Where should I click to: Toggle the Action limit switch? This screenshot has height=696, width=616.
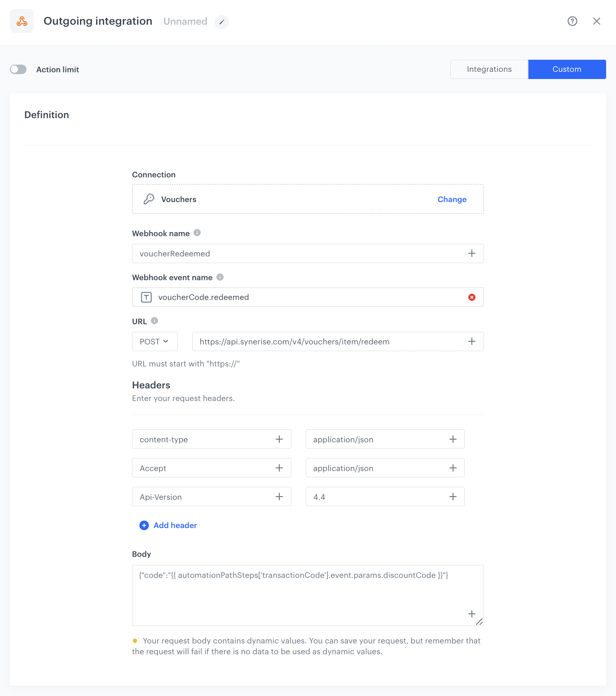coord(18,69)
